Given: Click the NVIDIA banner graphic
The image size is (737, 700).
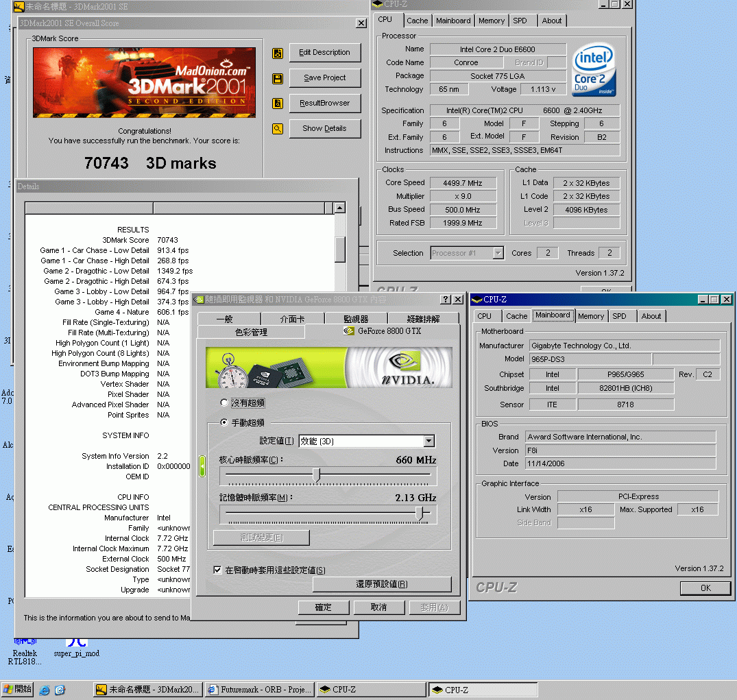Looking at the screenshot, I should [328, 367].
